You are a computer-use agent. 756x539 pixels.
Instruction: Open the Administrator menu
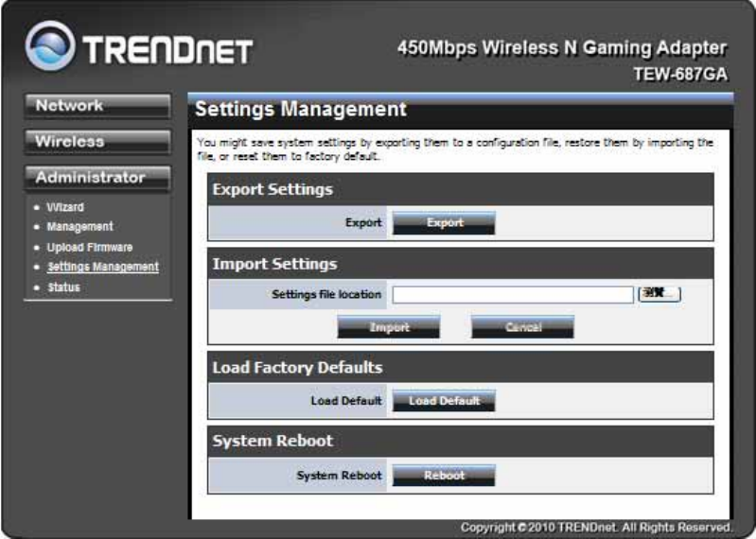point(97,178)
